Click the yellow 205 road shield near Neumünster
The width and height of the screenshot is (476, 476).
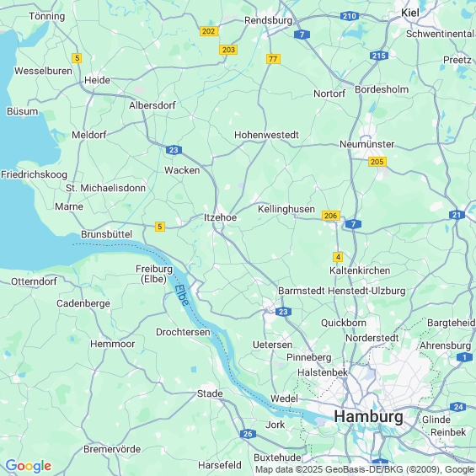[x=377, y=162]
